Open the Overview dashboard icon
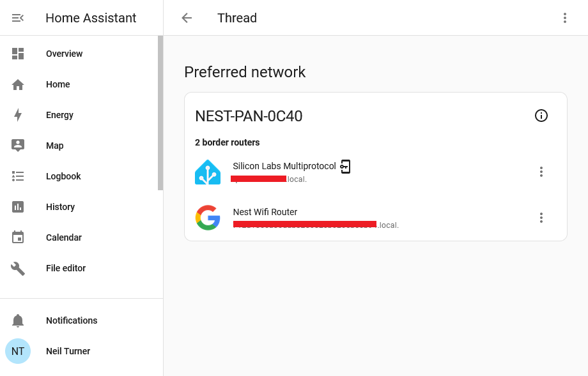The height and width of the screenshot is (376, 588). (18, 54)
